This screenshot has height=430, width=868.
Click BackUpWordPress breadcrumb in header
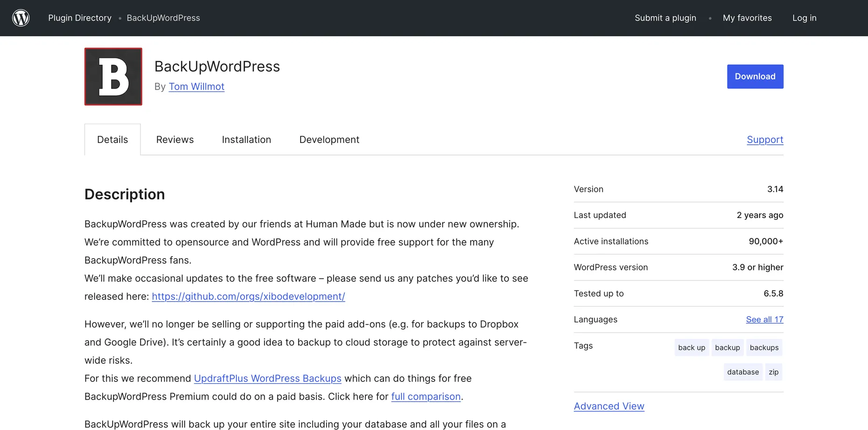tap(163, 18)
